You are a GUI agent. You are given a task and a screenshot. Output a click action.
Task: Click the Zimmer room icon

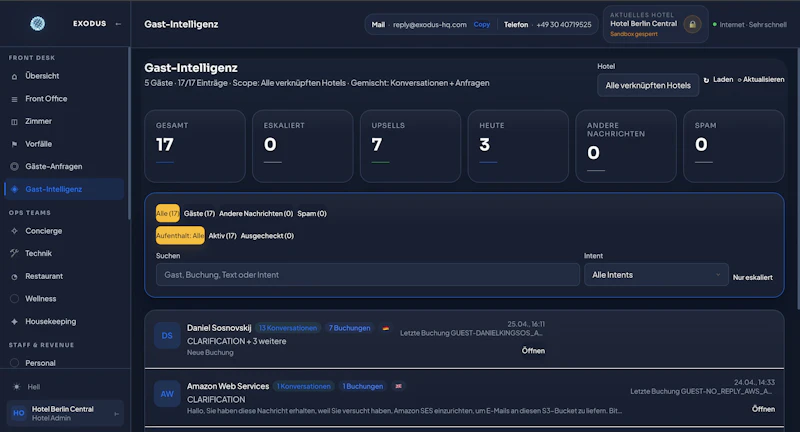click(14, 121)
